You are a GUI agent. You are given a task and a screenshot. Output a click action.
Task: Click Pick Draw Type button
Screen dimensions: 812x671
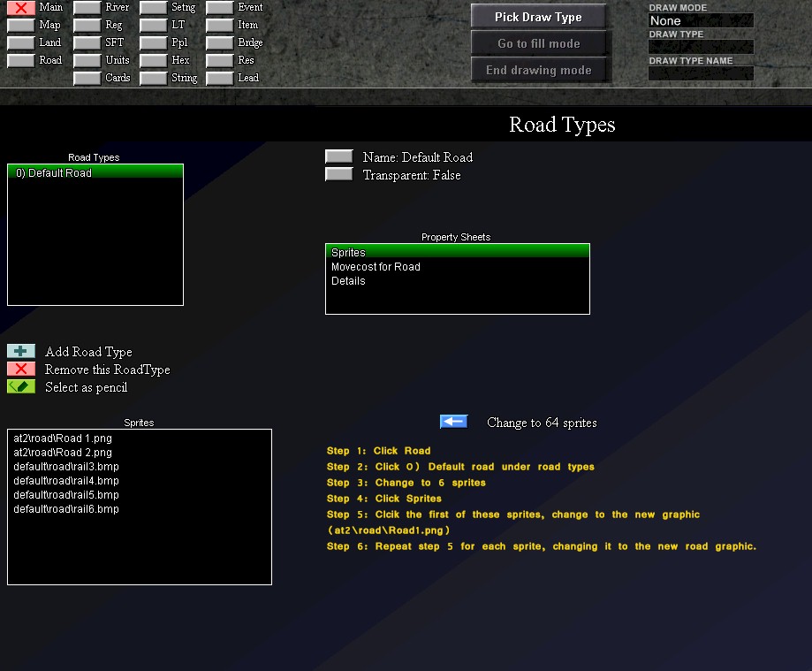click(539, 17)
